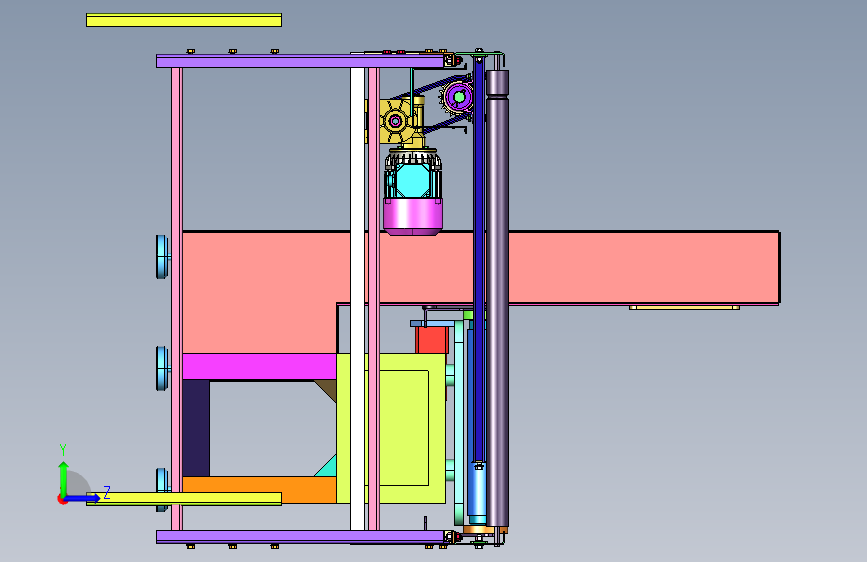Select the purple bottom frame beam
The image size is (867, 562).
pos(300,537)
